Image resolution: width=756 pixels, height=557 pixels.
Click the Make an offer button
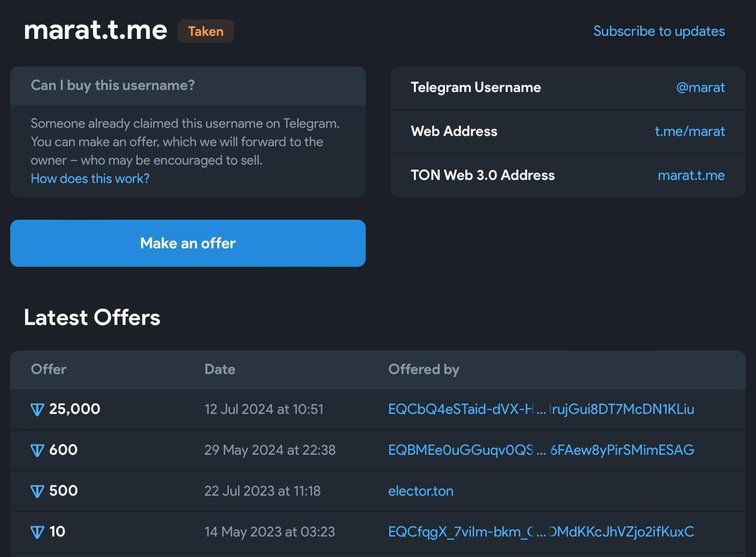coord(188,243)
